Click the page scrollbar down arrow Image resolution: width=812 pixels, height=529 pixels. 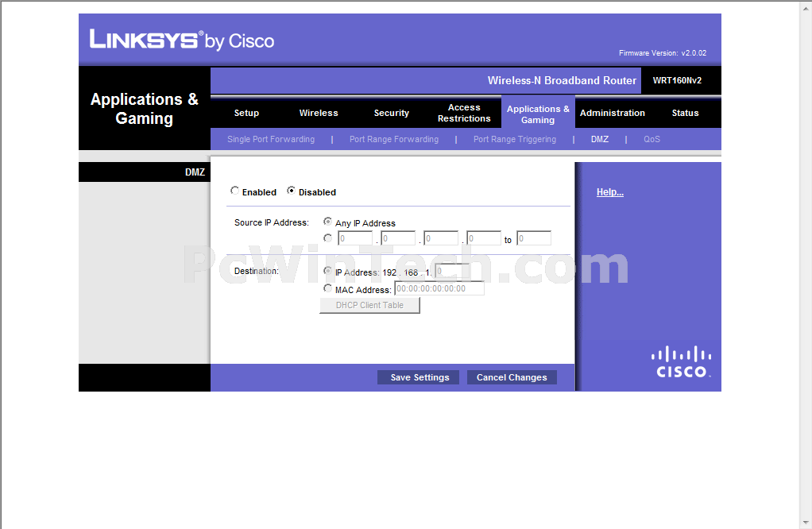pos(806,523)
